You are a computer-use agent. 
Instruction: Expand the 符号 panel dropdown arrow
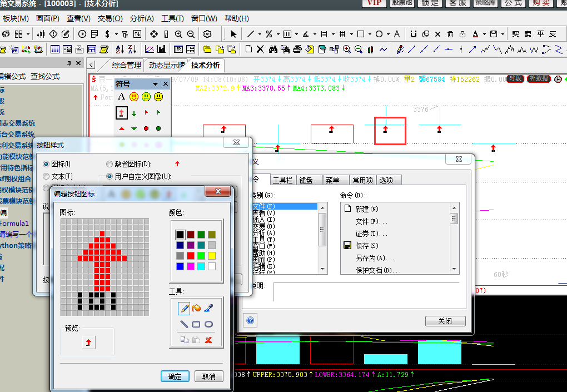point(156,84)
